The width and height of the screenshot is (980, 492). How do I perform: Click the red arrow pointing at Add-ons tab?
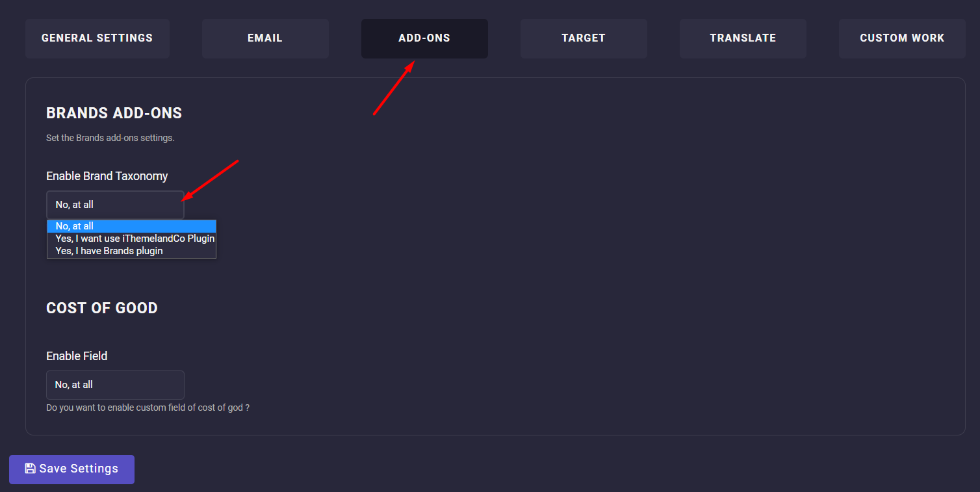click(393, 88)
